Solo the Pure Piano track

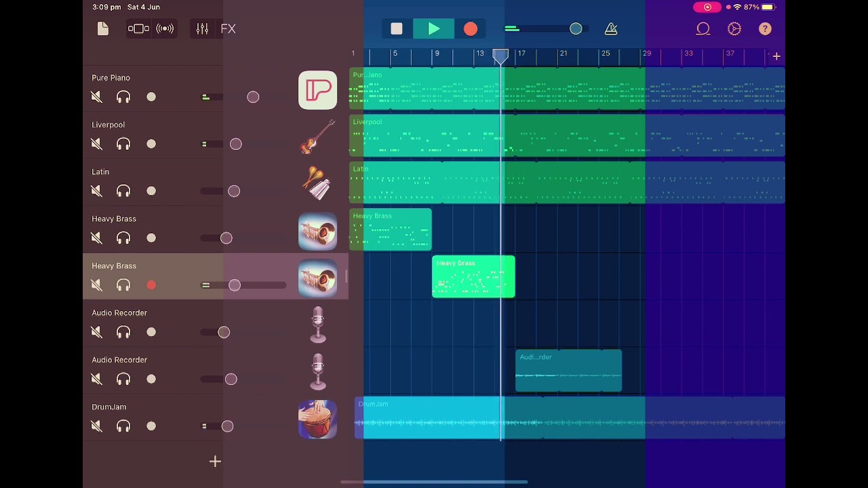point(123,97)
